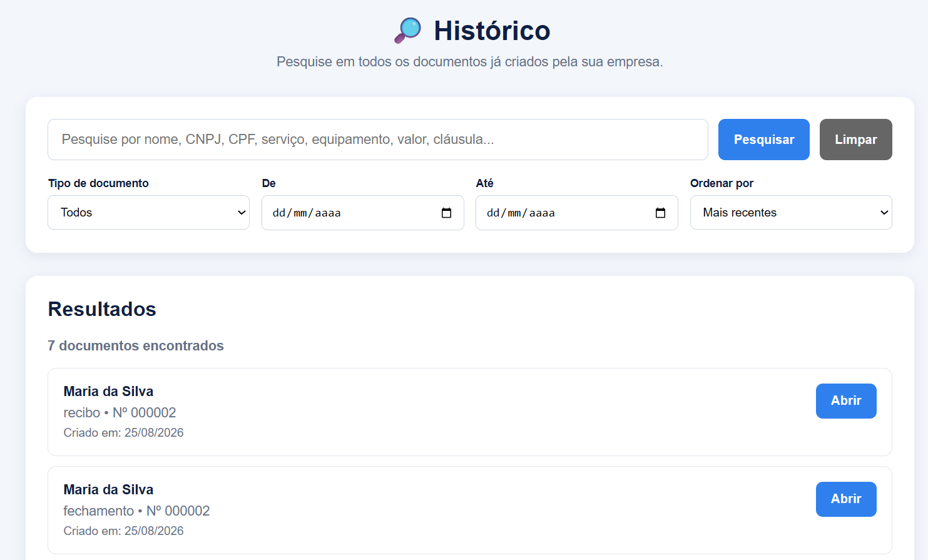Click the De date input field
The image size is (928, 560).
[363, 213]
